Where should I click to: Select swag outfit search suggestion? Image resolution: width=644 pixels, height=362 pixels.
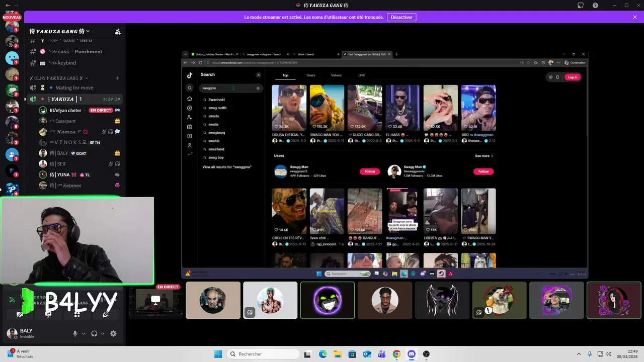(217, 108)
